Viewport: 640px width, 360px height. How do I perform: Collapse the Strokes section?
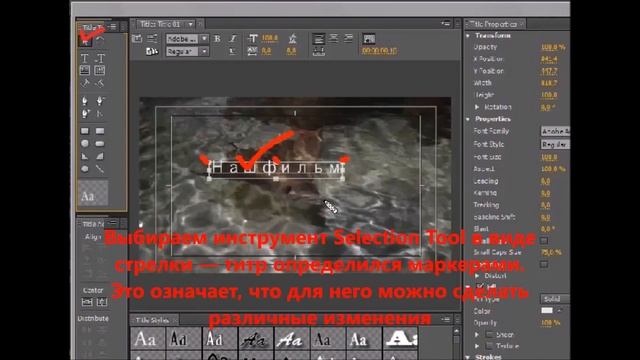click(468, 357)
